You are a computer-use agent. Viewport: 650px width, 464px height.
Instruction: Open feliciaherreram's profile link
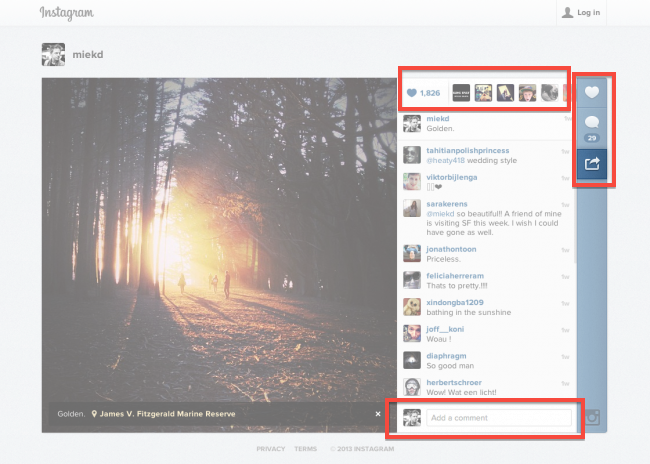(455, 276)
